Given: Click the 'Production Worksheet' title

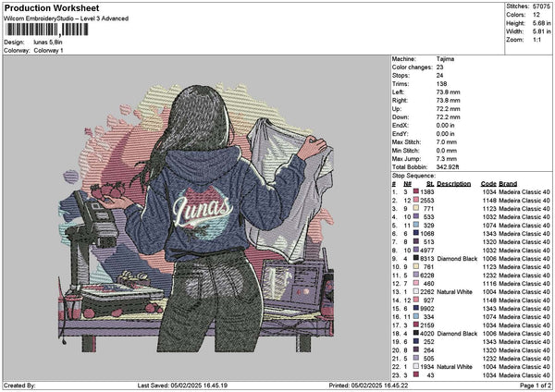Looking at the screenshot, I should pyautogui.click(x=52, y=7).
